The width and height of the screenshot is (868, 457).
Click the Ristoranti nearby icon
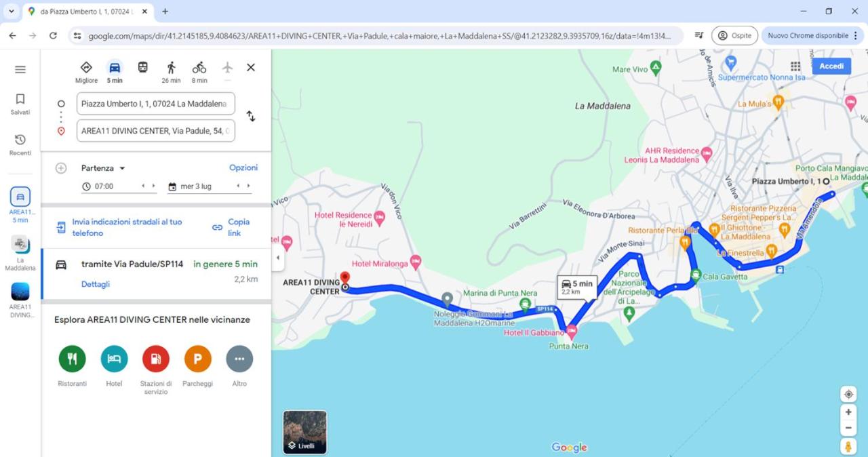(x=73, y=359)
